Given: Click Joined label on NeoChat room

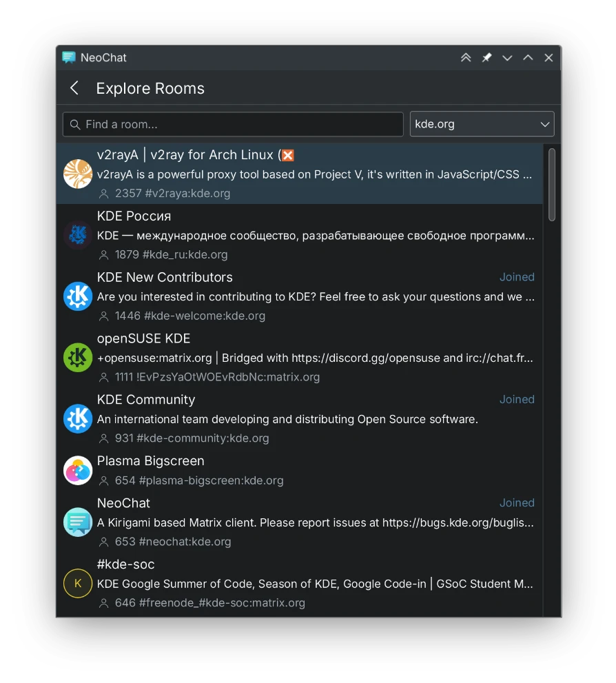Looking at the screenshot, I should pos(517,502).
